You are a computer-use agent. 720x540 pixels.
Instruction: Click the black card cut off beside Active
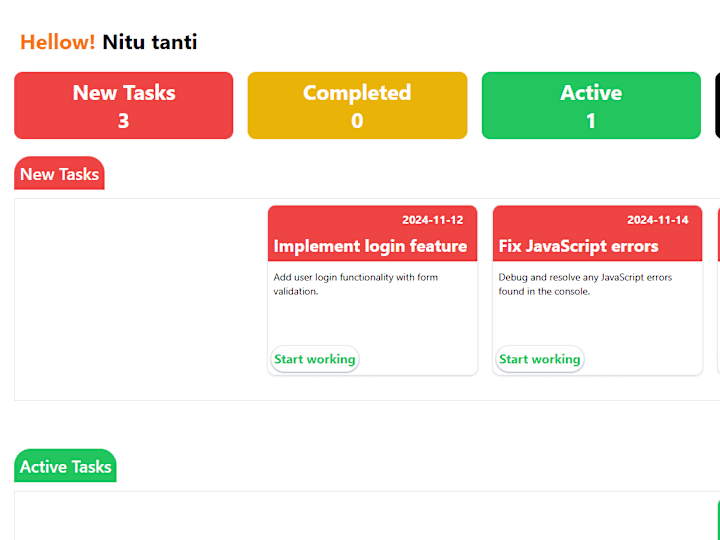point(718,105)
